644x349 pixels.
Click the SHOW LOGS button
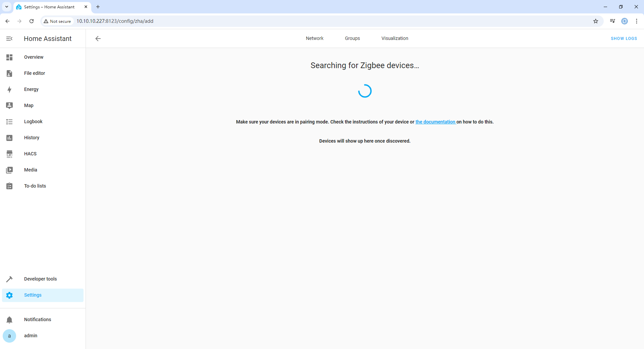624,39
